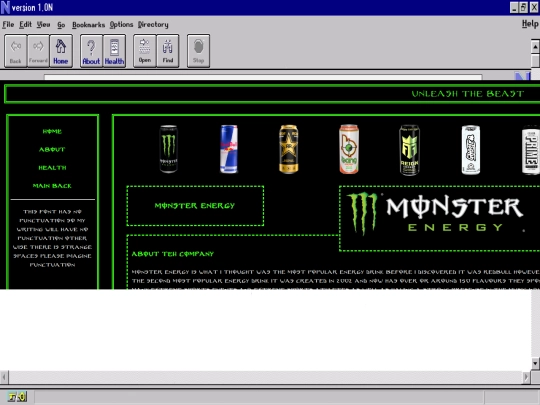Select the Reign can image
540x405 pixels.
tap(409, 150)
